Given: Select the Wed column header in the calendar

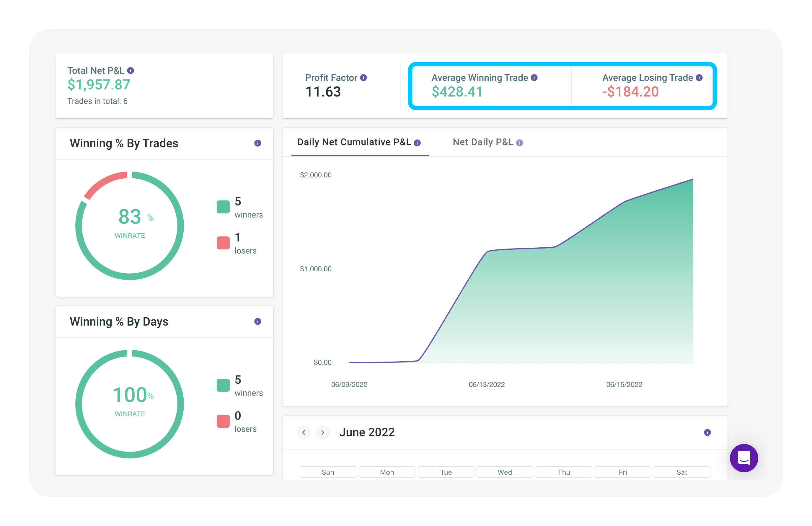Looking at the screenshot, I should 505,472.
